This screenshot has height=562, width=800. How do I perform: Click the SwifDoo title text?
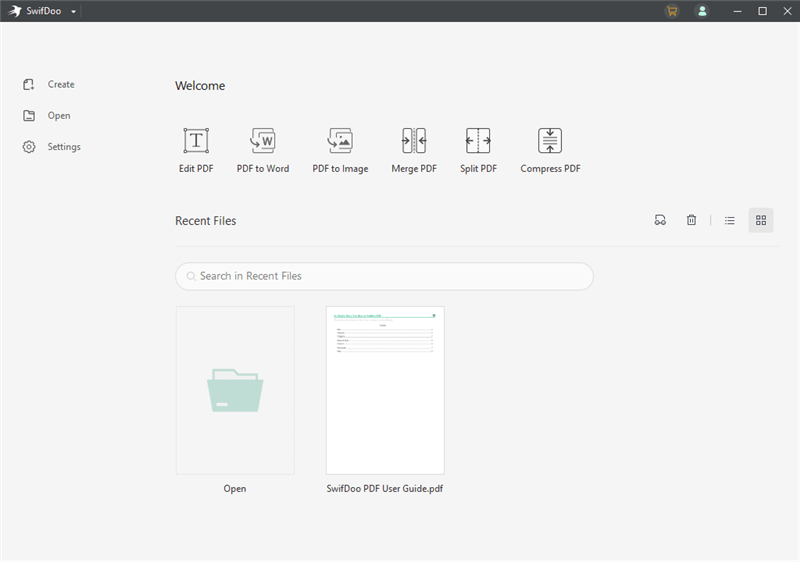44,11
